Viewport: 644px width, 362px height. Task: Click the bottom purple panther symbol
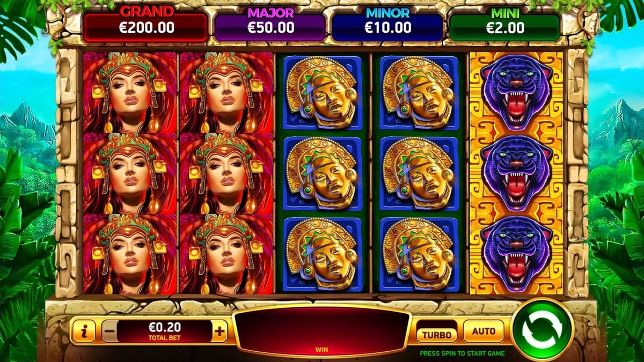point(516,254)
